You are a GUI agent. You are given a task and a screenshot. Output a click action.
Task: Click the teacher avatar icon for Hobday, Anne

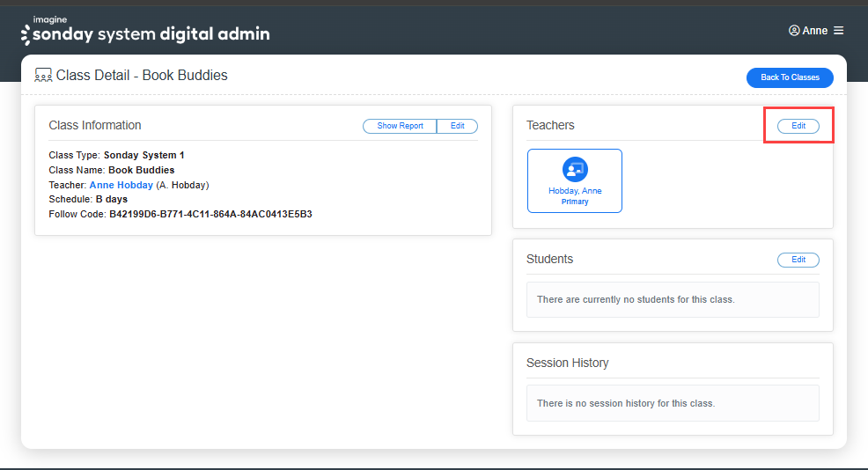pyautogui.click(x=575, y=169)
